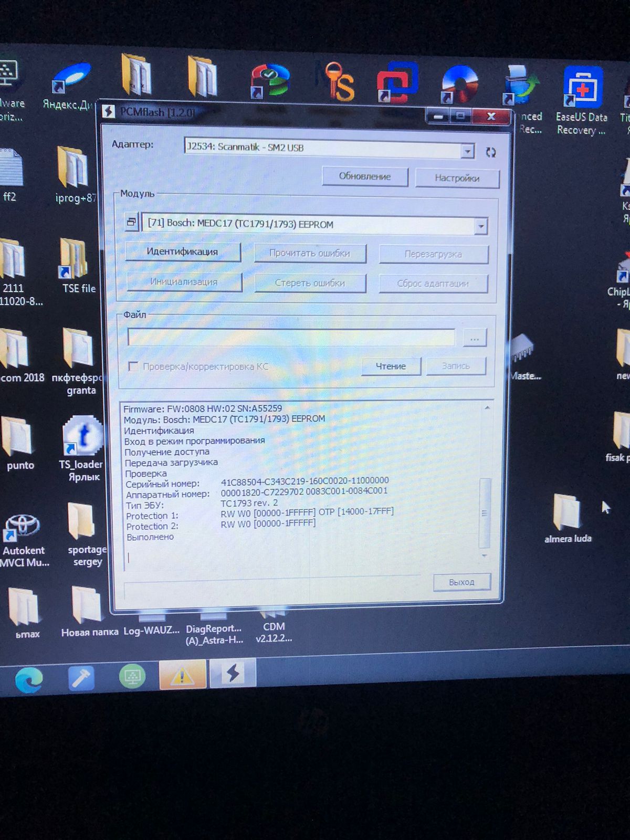Click the warning triangle taskbar icon
Screen dimensions: 630x840
[182, 675]
